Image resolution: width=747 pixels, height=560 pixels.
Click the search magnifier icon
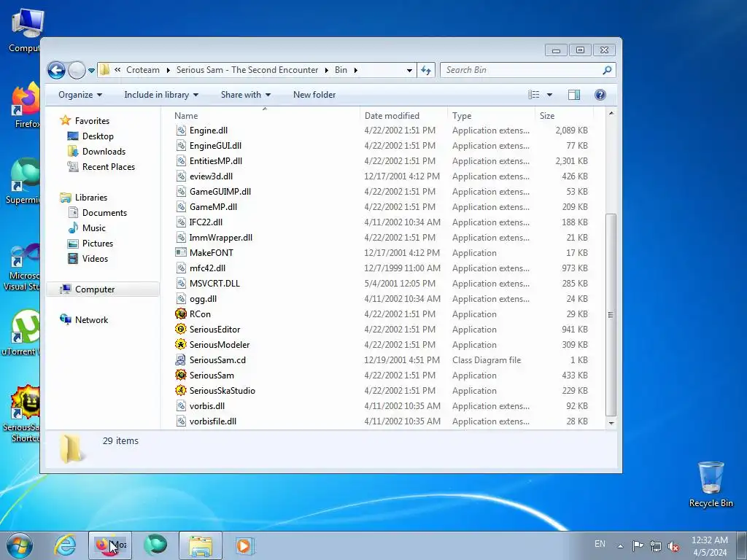tap(607, 70)
